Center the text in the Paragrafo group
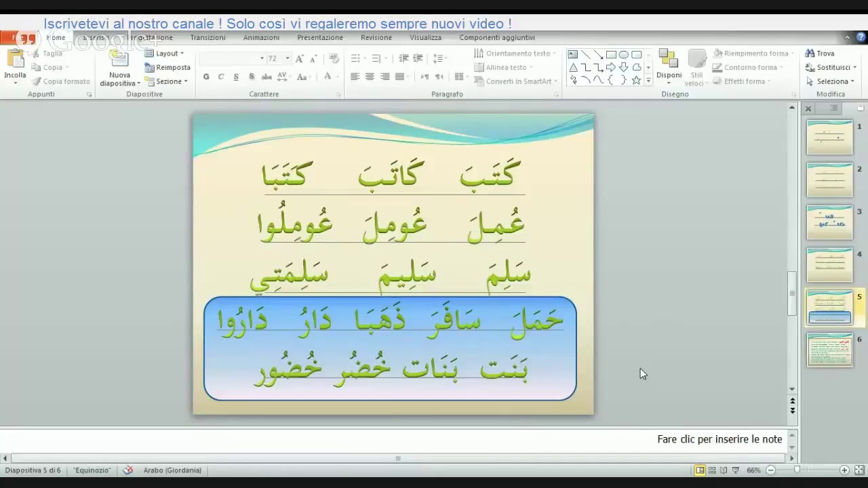This screenshot has width=868, height=488. tap(370, 77)
